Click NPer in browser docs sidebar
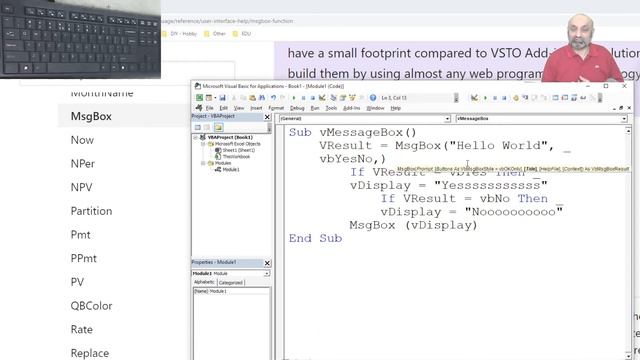640x360 pixels. (82, 164)
